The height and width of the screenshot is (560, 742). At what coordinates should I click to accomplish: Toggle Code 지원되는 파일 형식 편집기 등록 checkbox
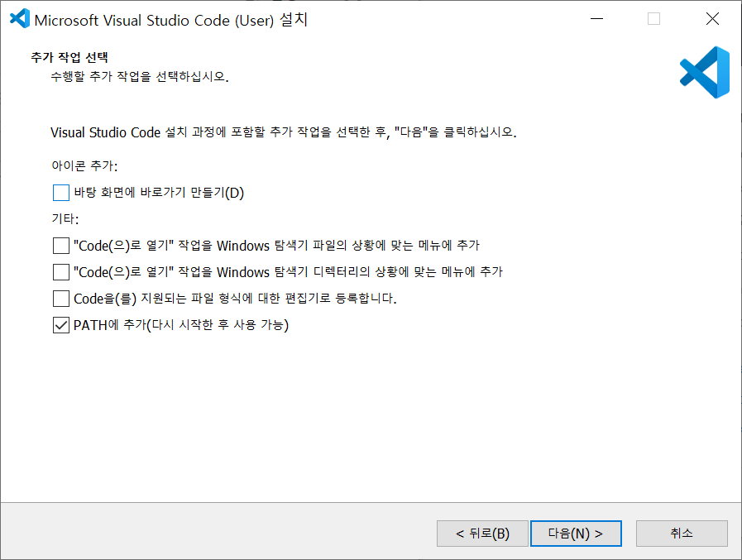pyautogui.click(x=61, y=299)
